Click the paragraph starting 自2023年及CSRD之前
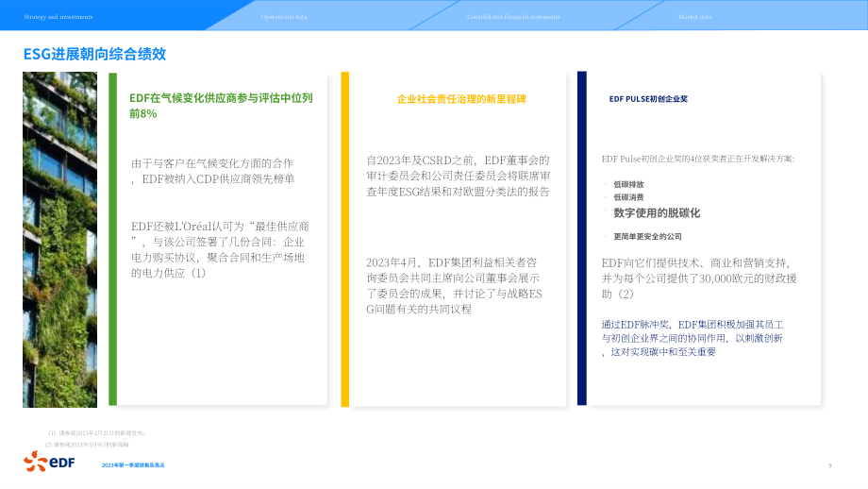Viewport: 868px width, 489px height. click(x=459, y=176)
